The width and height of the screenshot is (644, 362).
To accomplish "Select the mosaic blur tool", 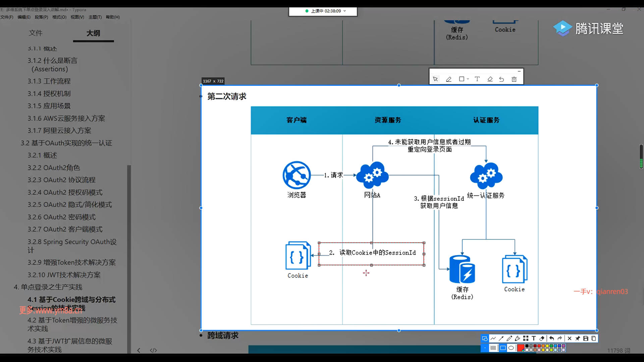I will [526, 339].
